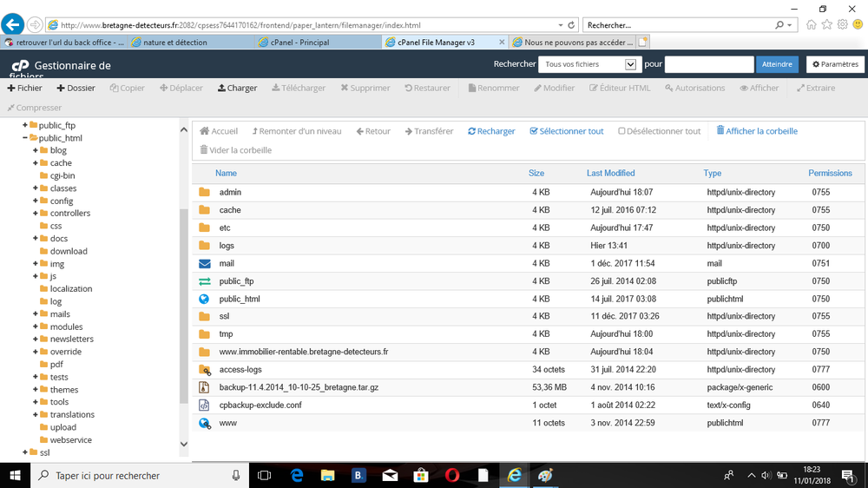Viewport: 868px width, 488px height.
Task: Open the volume control in system tray
Action: tap(766, 475)
